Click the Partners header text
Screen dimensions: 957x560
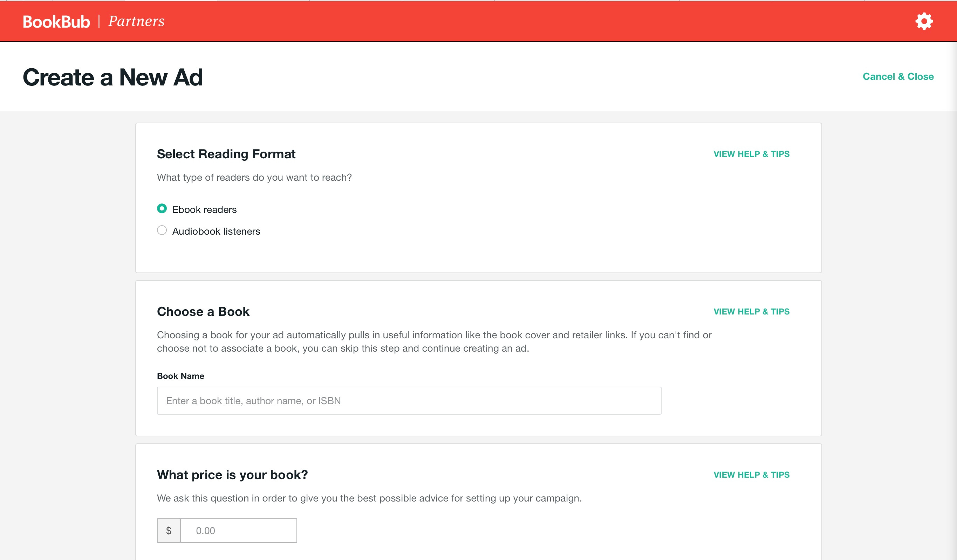coord(137,21)
